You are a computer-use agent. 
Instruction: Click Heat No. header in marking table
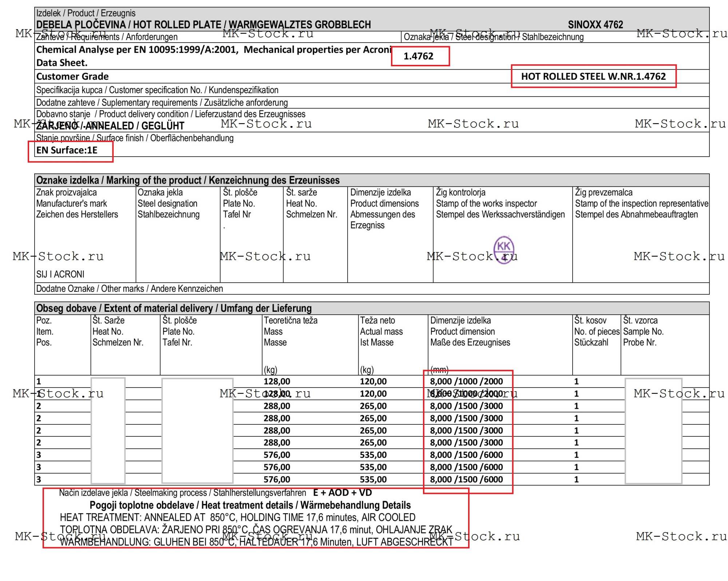312,203
